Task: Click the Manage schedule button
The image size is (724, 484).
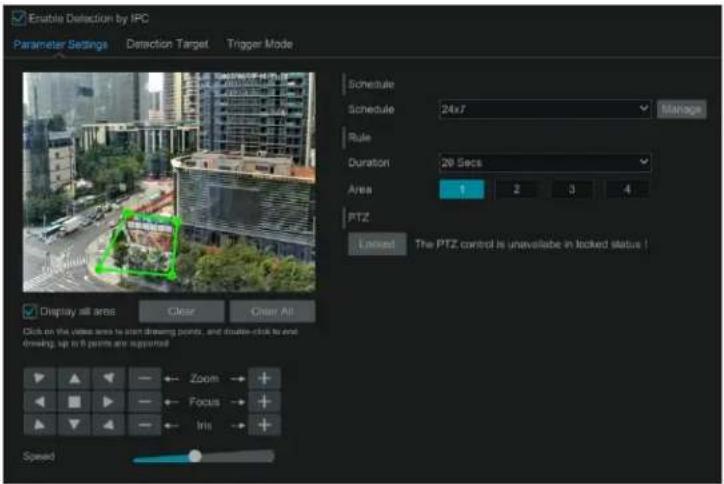Action: [x=682, y=109]
